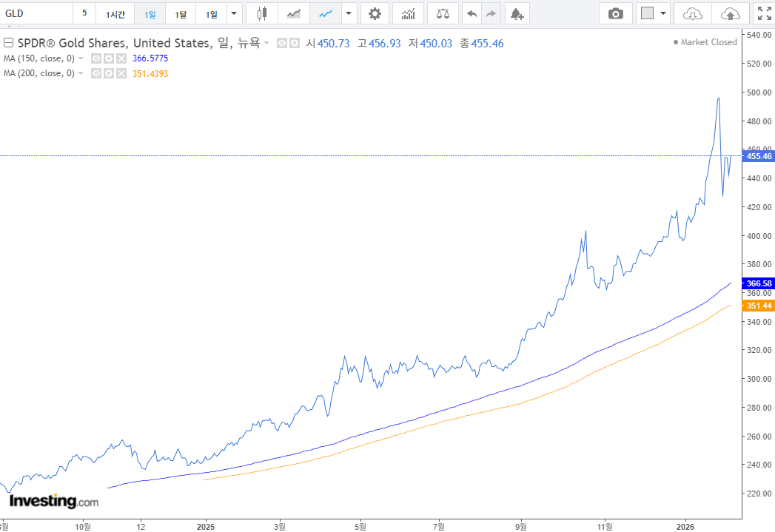The width and height of the screenshot is (775, 532).
Task: Click the blue 366.58 axis label
Action: click(759, 283)
